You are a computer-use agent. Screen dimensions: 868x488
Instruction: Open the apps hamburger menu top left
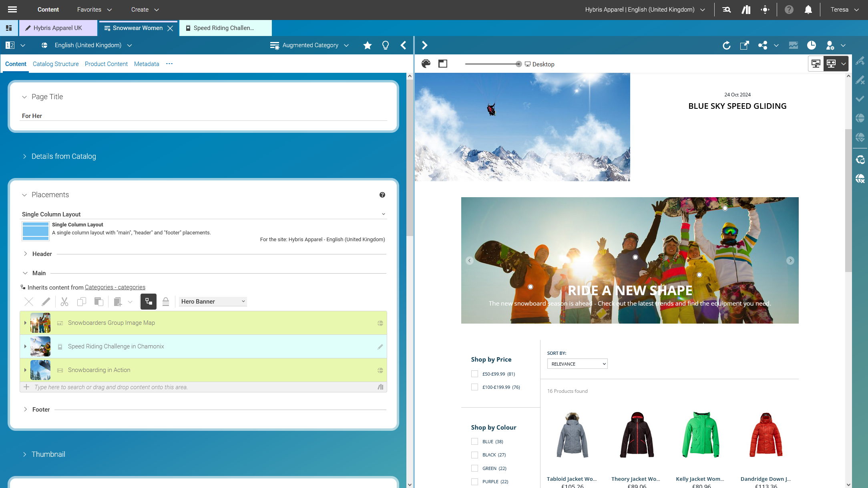point(12,9)
